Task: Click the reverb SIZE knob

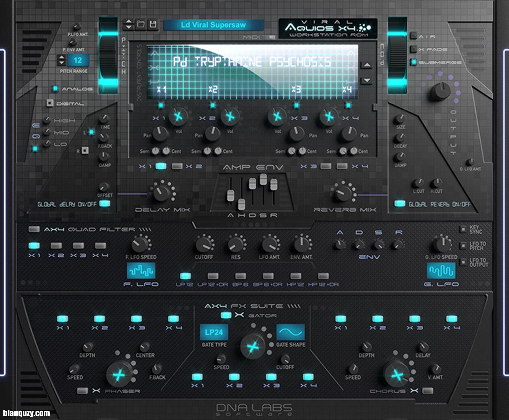Action: pos(400,118)
